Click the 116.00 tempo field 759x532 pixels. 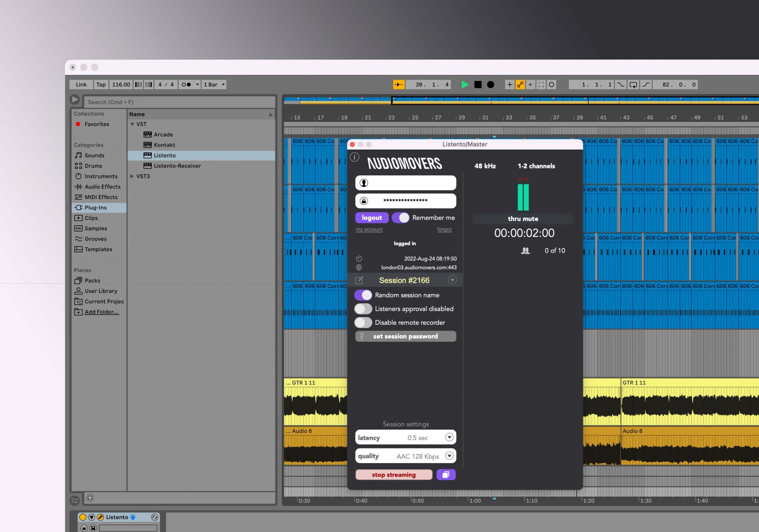[x=121, y=85]
